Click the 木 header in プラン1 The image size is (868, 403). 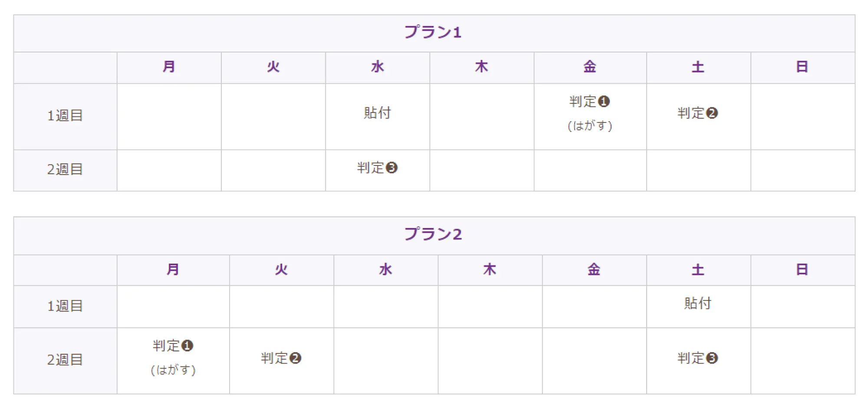pyautogui.click(x=481, y=67)
